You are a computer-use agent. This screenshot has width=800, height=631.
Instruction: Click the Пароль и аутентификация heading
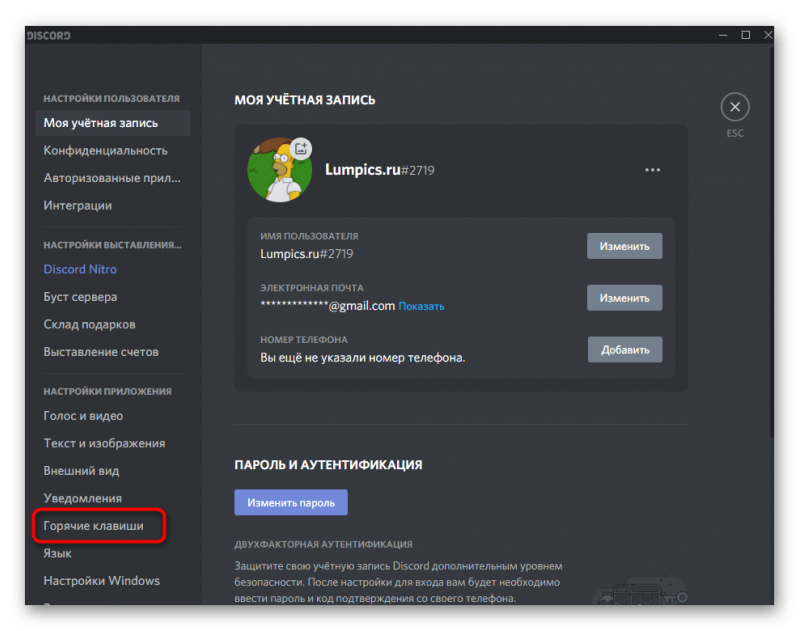(328, 465)
